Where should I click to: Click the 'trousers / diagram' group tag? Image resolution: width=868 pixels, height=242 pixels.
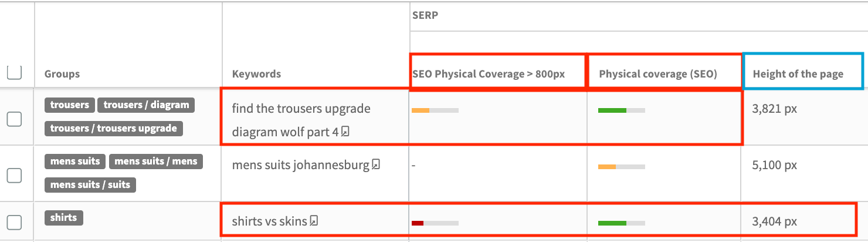click(147, 105)
